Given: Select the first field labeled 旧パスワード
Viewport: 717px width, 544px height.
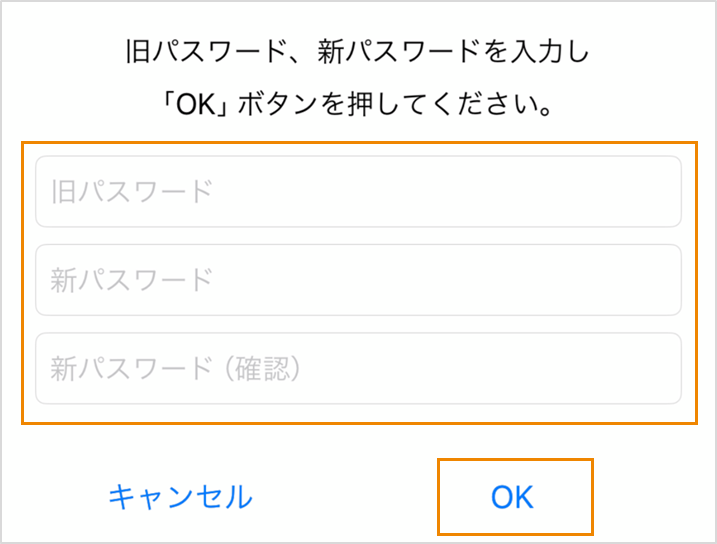Looking at the screenshot, I should (x=358, y=191).
